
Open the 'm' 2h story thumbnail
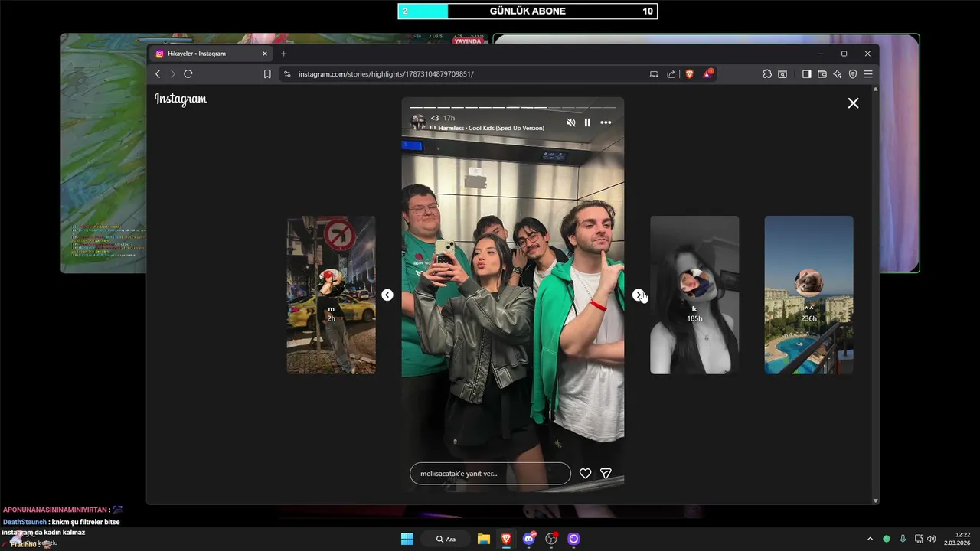(331, 295)
